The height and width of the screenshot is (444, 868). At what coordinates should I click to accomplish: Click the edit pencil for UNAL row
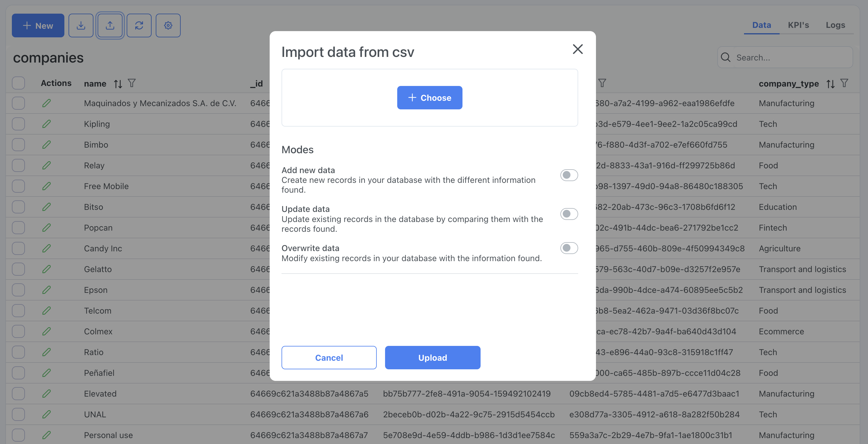click(x=47, y=414)
